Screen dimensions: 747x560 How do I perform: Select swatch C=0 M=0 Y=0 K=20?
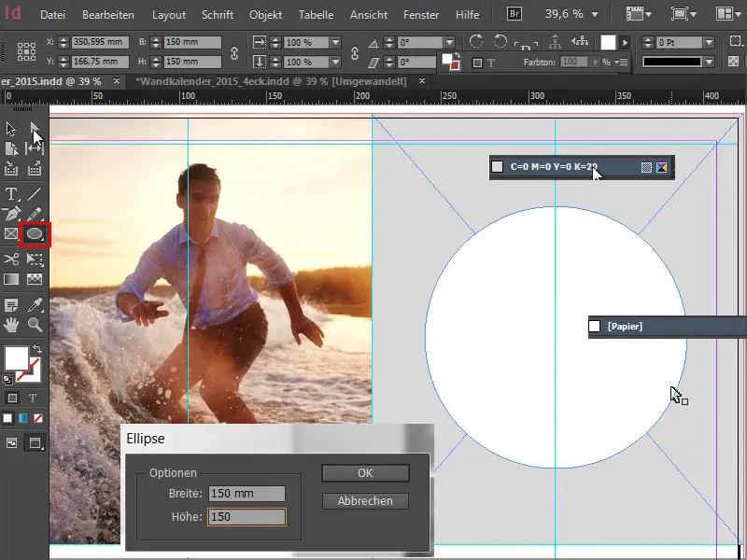pyautogui.click(x=582, y=167)
